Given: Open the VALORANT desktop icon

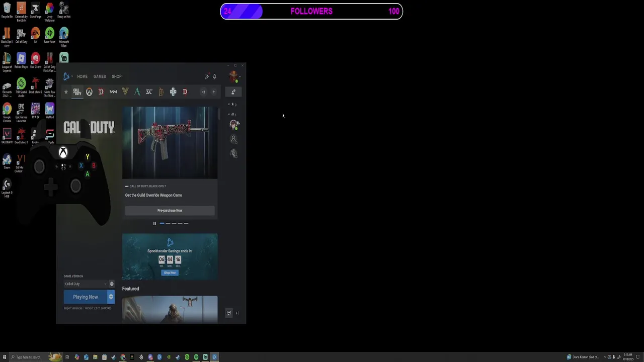Looking at the screenshot, I should click(x=7, y=136).
